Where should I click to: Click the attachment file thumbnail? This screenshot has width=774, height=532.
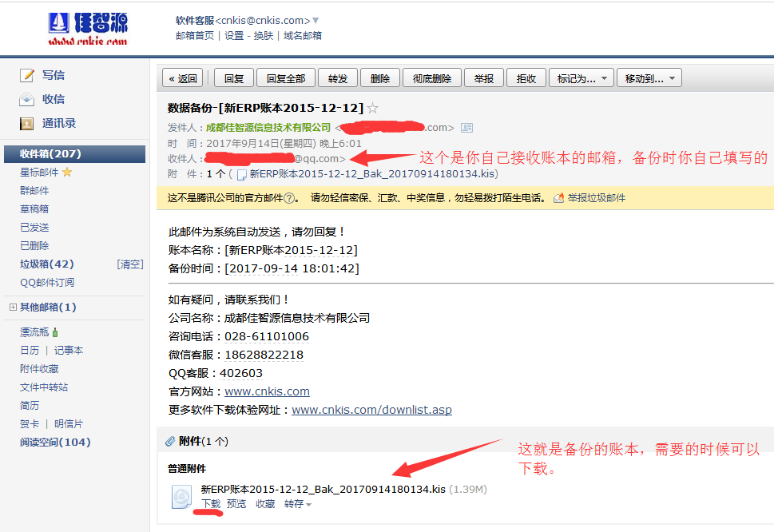pyautogui.click(x=181, y=497)
